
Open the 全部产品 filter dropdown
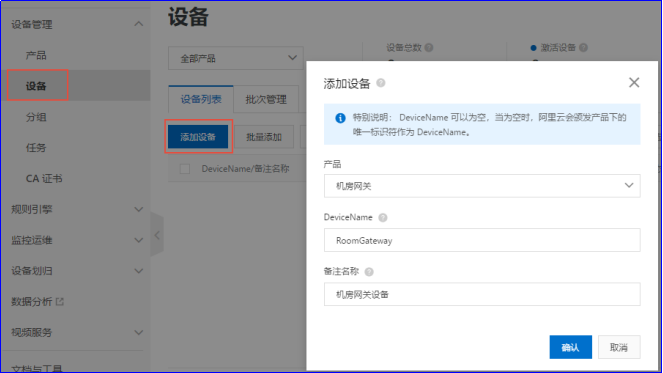click(x=236, y=58)
